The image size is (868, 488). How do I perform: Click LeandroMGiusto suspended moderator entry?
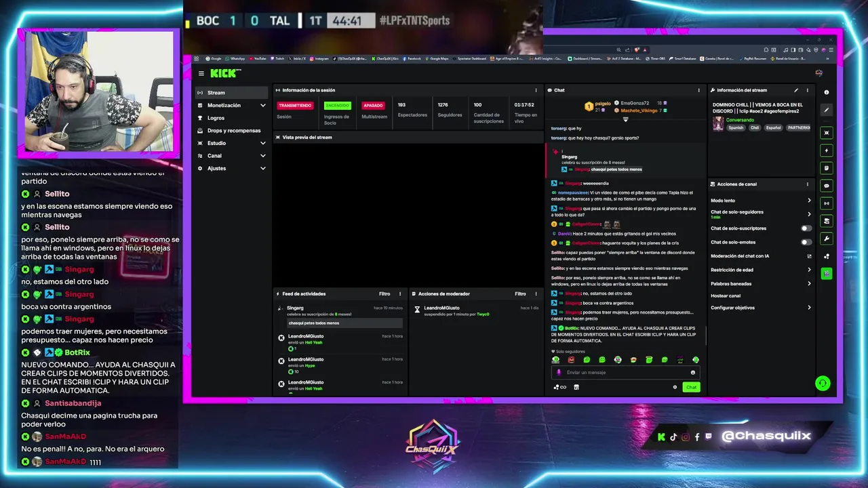click(476, 311)
